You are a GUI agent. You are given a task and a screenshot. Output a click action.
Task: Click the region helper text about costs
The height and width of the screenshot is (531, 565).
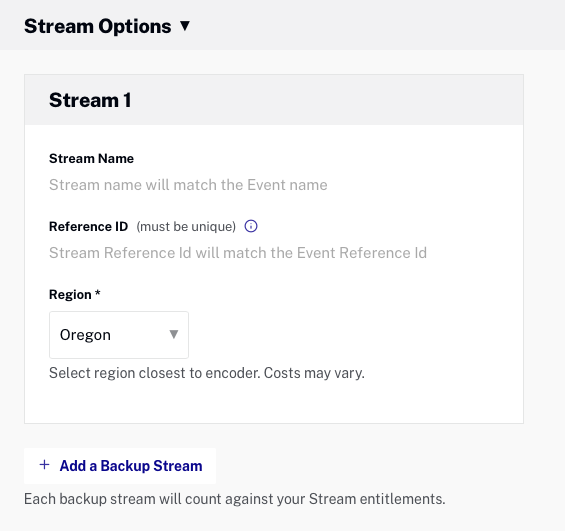[x=207, y=373]
